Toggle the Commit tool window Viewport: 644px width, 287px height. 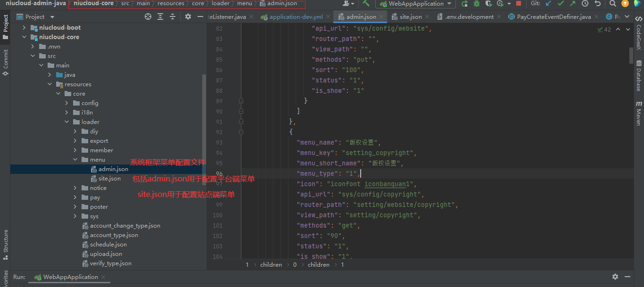point(6,61)
